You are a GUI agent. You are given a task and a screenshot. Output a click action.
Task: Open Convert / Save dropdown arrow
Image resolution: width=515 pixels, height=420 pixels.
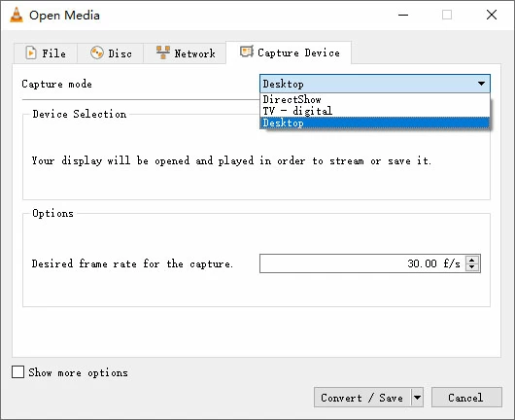pyautogui.click(x=417, y=398)
